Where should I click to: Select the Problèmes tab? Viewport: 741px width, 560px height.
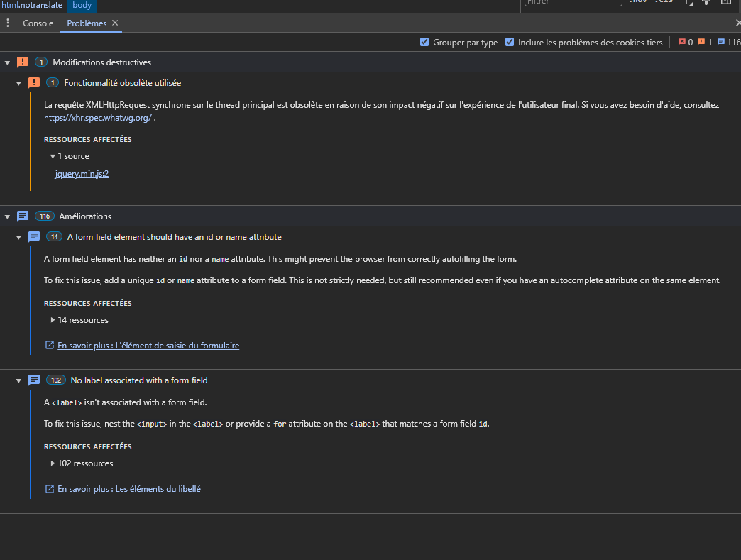[87, 23]
